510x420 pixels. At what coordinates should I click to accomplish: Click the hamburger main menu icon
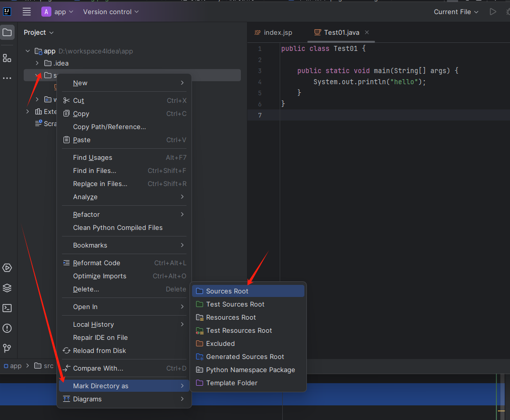(x=27, y=12)
